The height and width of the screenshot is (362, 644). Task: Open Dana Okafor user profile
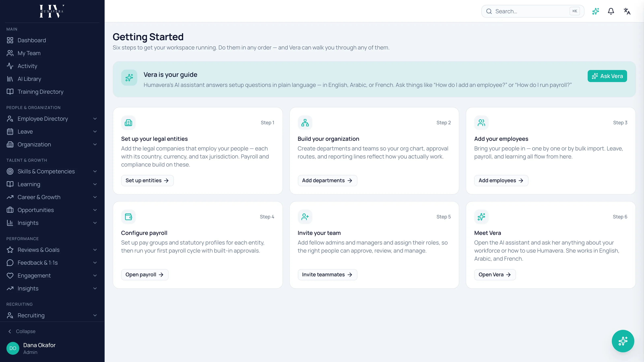coord(52,348)
